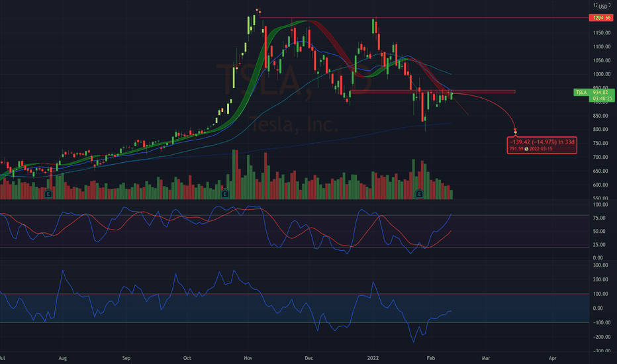The width and height of the screenshot is (617, 364).
Task: Select the red resistance rectangle near 934
Action: tap(432, 92)
